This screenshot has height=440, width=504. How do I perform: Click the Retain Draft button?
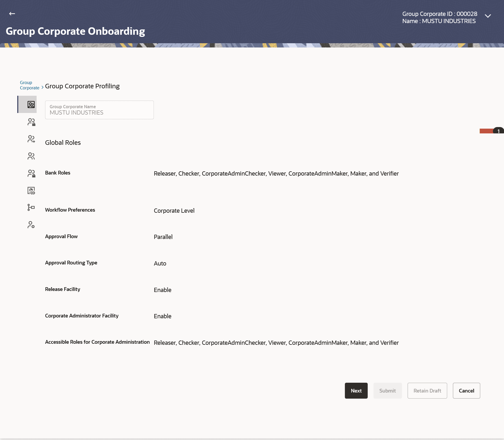point(427,391)
